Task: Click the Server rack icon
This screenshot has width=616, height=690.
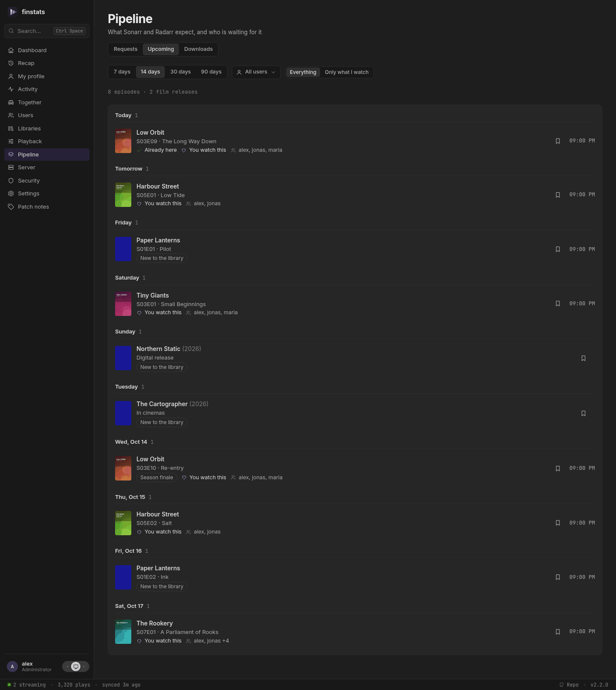Action: 11,168
